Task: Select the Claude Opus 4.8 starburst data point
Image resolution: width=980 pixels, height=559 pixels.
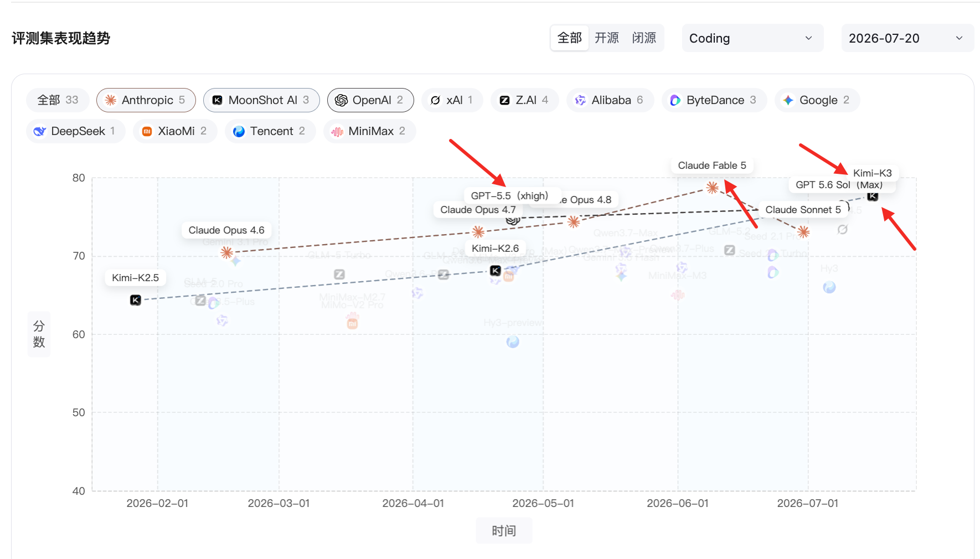Action: [x=574, y=222]
